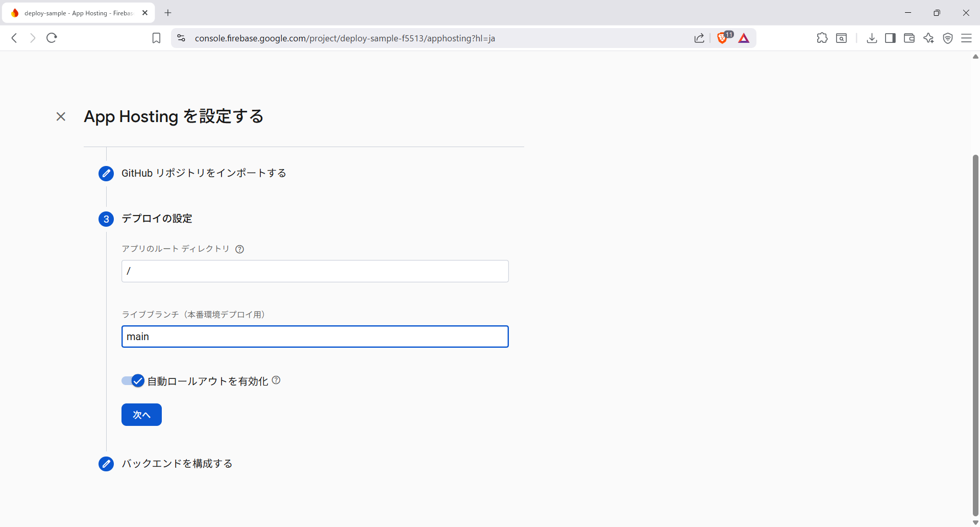Open the tab search panel icon

pos(842,38)
